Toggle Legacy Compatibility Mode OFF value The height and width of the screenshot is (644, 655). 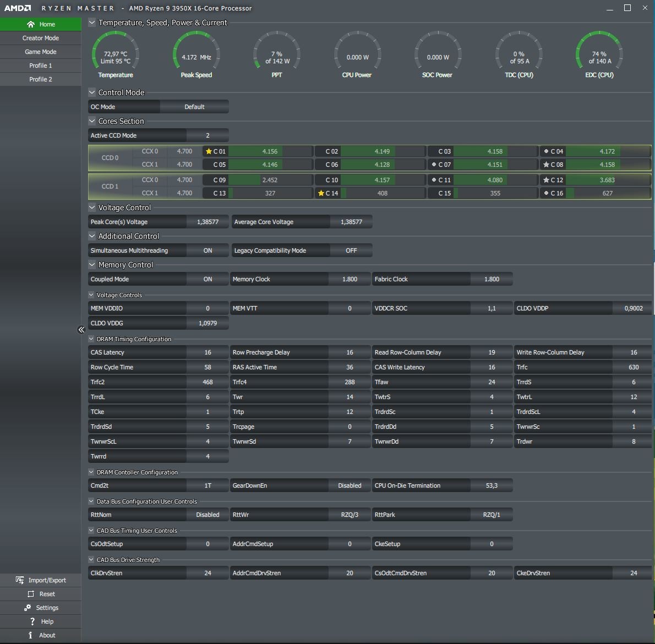[351, 250]
